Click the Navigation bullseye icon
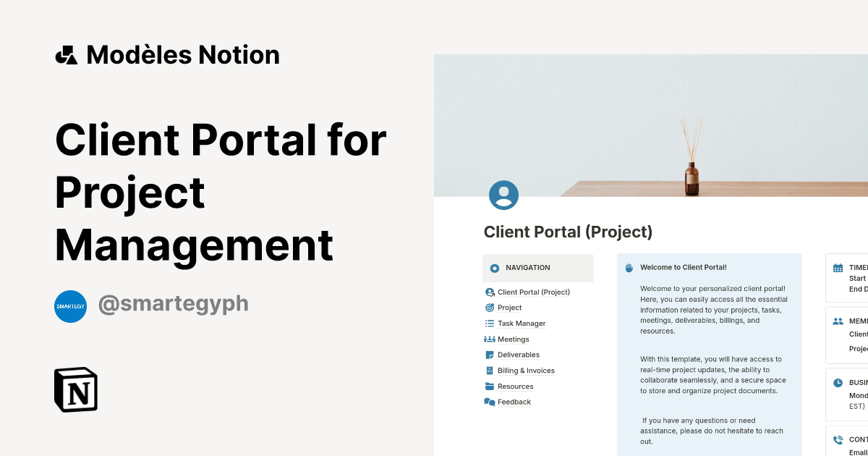Viewport: 868px width, 456px height. coord(494,268)
